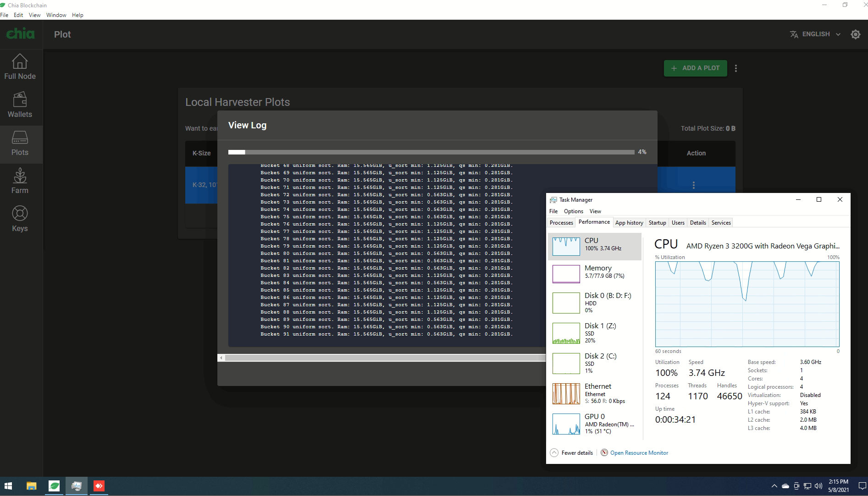The height and width of the screenshot is (496, 868).
Task: Click the ADD A PLOT button
Action: [695, 68]
